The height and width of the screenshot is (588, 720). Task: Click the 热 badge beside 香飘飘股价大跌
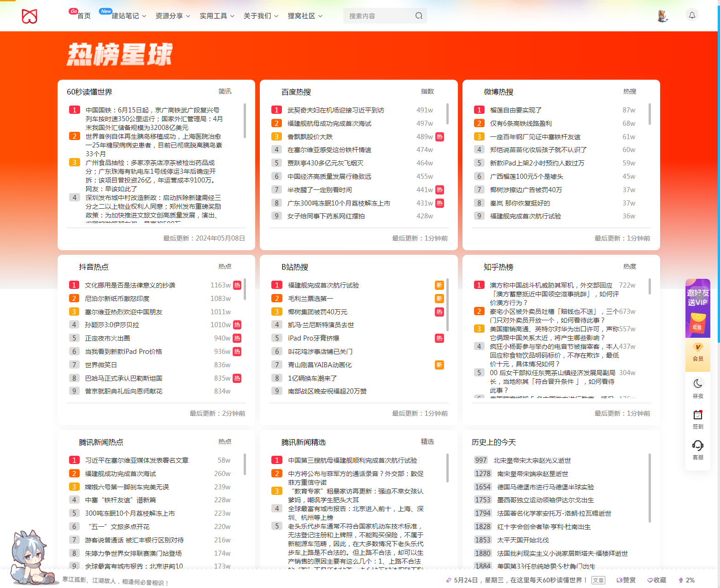pos(439,137)
